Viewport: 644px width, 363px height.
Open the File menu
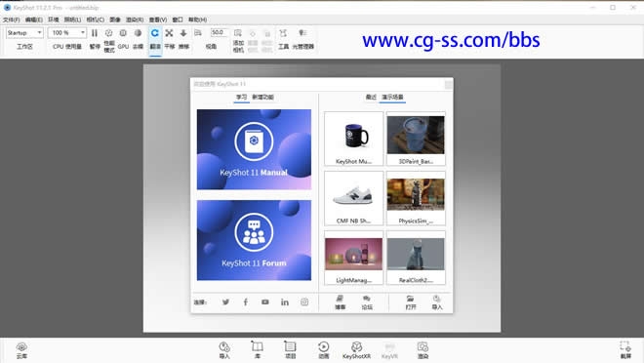click(x=11, y=20)
